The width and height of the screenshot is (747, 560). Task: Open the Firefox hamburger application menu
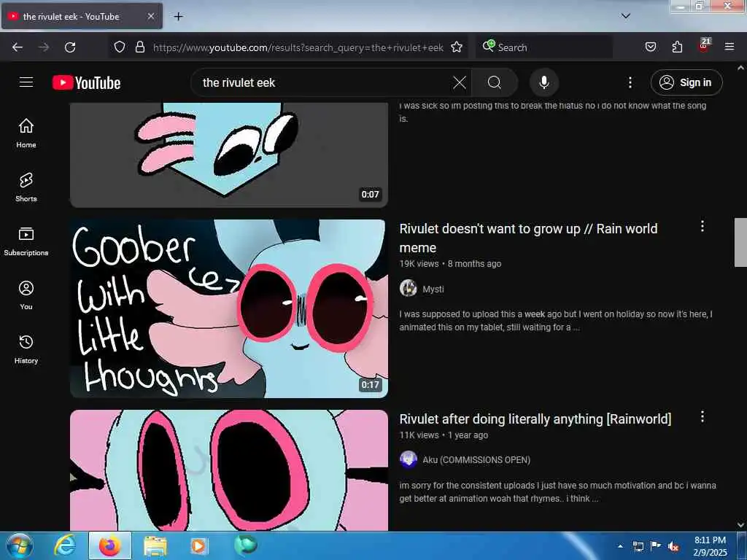[x=729, y=47]
